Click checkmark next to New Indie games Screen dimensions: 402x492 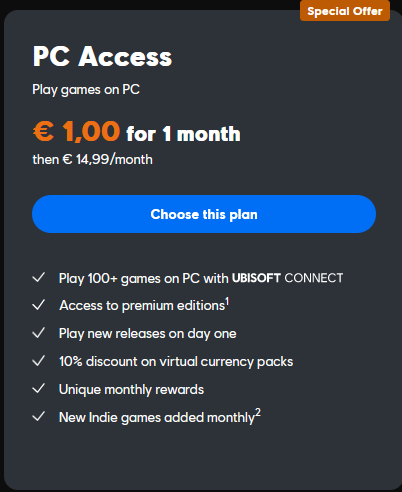pyautogui.click(x=39, y=416)
